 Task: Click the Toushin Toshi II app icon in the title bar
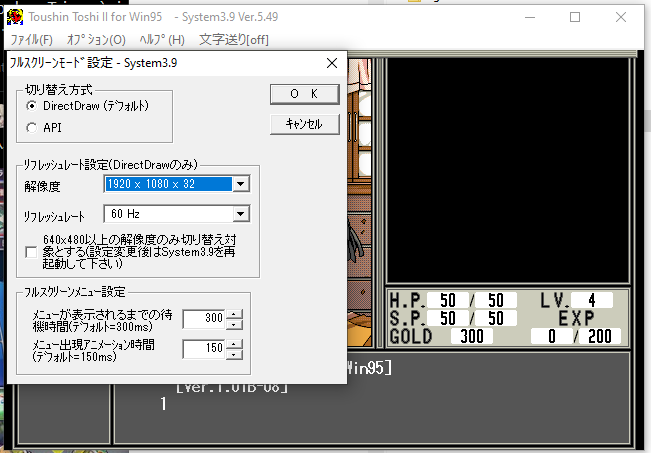coord(15,17)
